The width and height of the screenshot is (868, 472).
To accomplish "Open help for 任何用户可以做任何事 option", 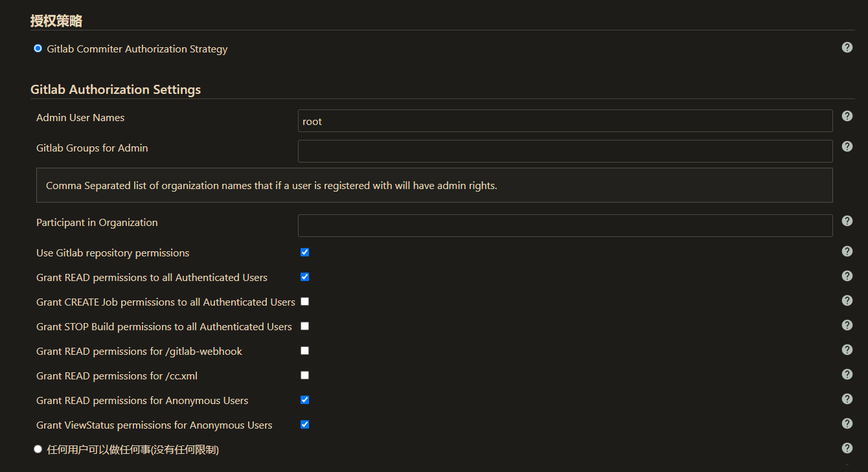I will pos(847,448).
